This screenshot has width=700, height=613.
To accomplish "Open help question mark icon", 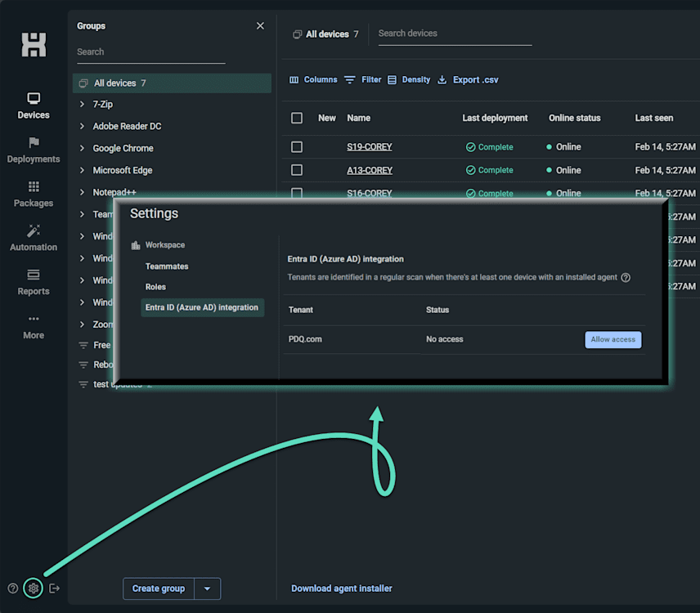I will click(x=13, y=588).
